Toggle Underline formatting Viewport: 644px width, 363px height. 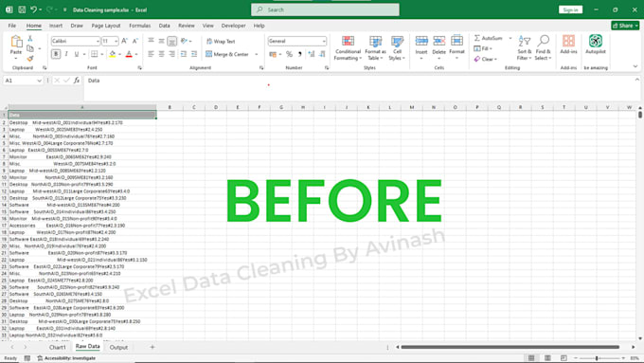(x=77, y=54)
